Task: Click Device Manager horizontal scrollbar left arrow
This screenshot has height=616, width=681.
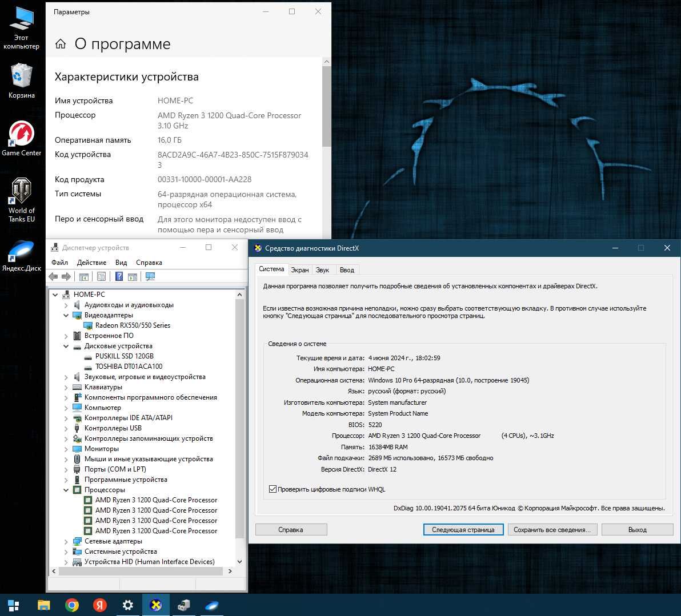Action: pyautogui.click(x=54, y=571)
